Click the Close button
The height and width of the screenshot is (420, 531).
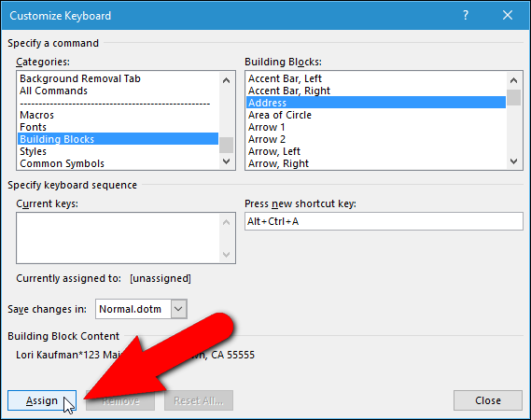(488, 400)
